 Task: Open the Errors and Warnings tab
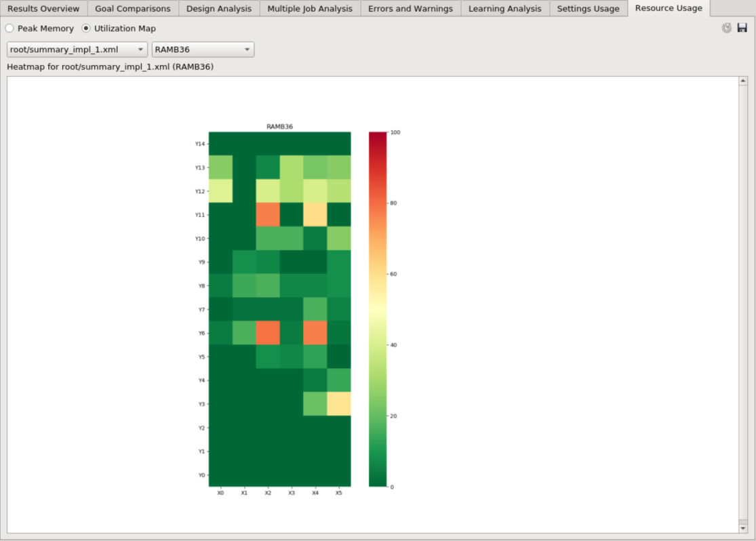(410, 9)
